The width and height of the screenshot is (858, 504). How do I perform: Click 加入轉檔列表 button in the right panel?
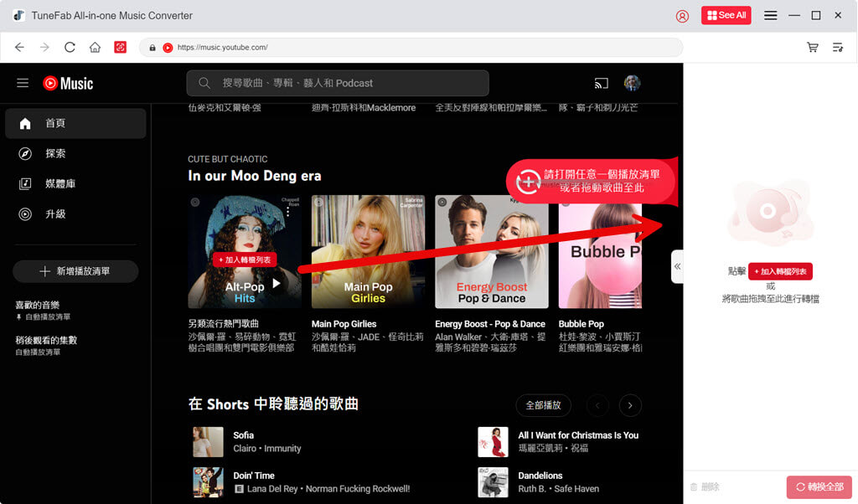point(780,271)
